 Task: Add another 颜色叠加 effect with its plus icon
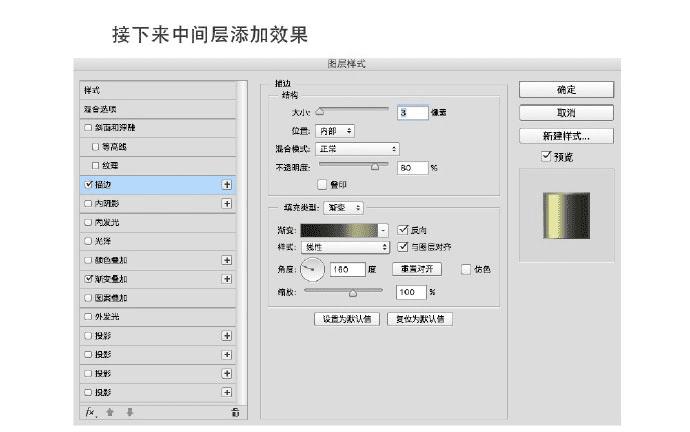(227, 260)
